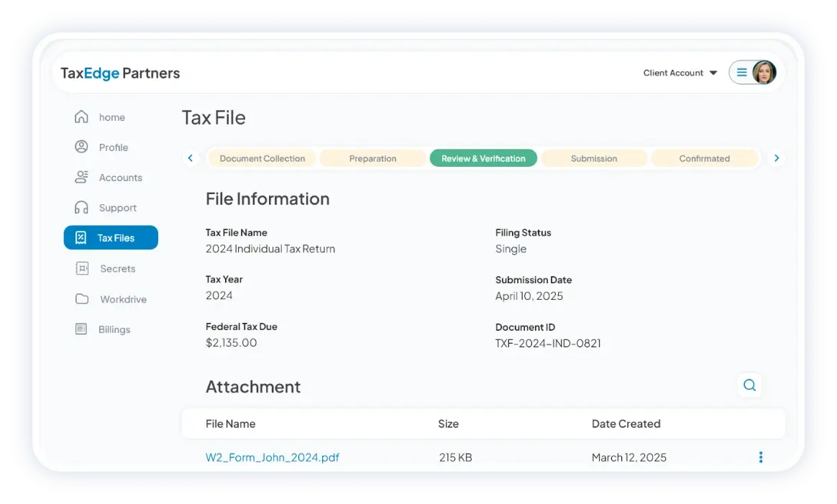Select the Secrets icon in the sidebar
The height and width of the screenshot is (504, 837).
[83, 268]
